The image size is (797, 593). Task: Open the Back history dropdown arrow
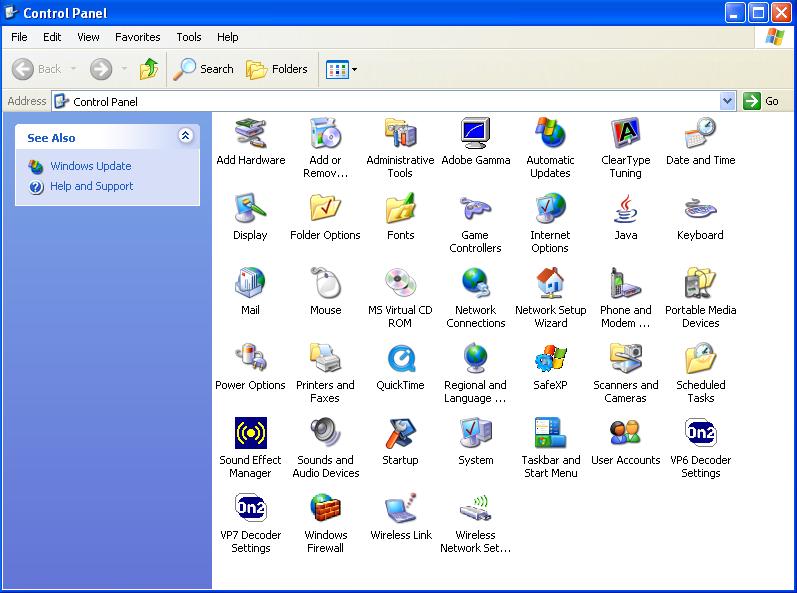click(x=73, y=69)
